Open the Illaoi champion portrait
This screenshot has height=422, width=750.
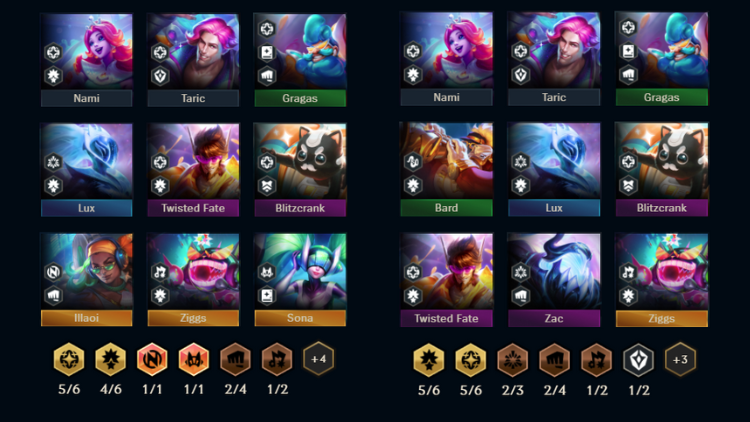pos(87,271)
